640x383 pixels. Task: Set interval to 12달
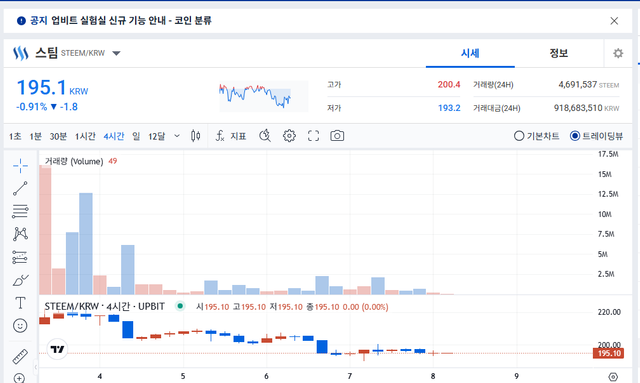(157, 136)
